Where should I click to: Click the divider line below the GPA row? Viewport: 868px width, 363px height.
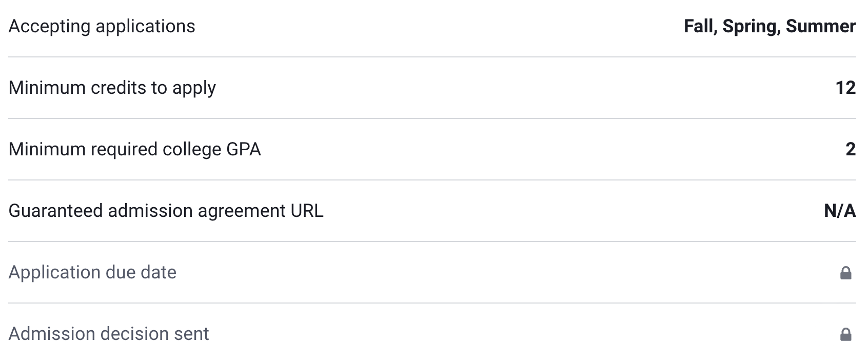pos(432,180)
